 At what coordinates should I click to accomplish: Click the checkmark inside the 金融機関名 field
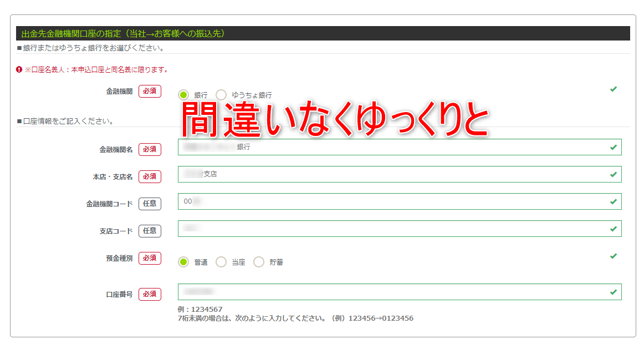(x=613, y=147)
